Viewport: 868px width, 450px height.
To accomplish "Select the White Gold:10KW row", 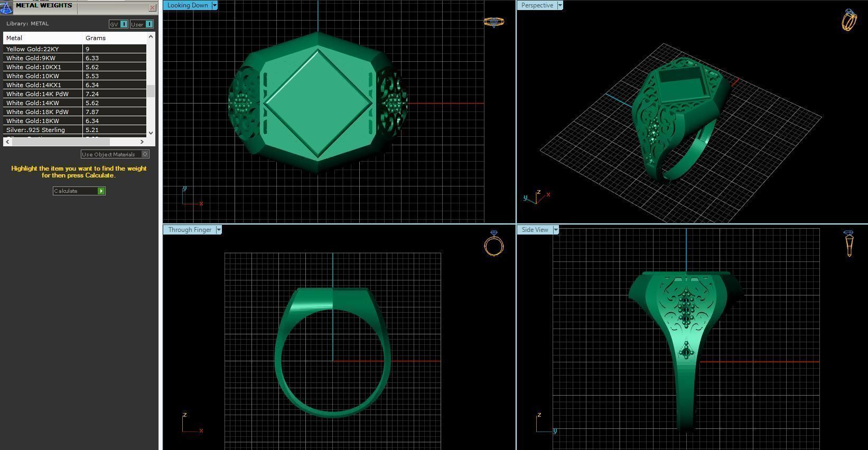I will click(x=74, y=76).
